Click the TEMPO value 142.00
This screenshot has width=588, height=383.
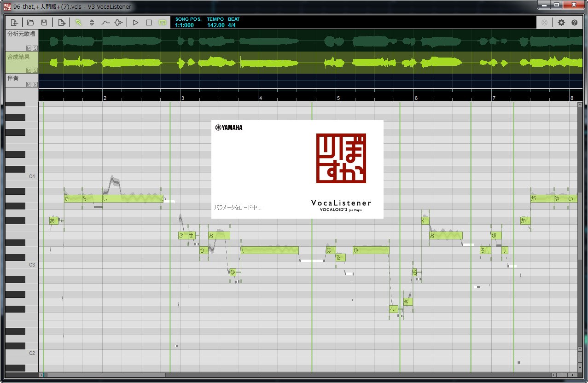point(215,25)
